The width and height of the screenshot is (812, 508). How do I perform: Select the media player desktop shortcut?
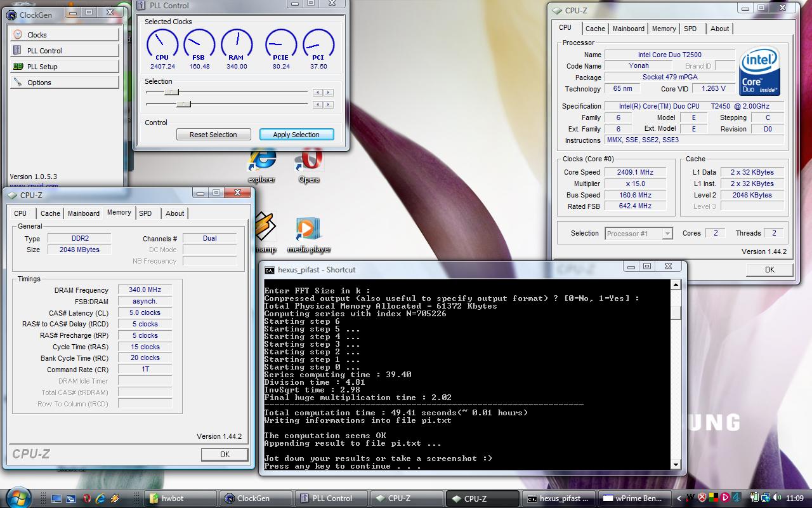(x=309, y=235)
